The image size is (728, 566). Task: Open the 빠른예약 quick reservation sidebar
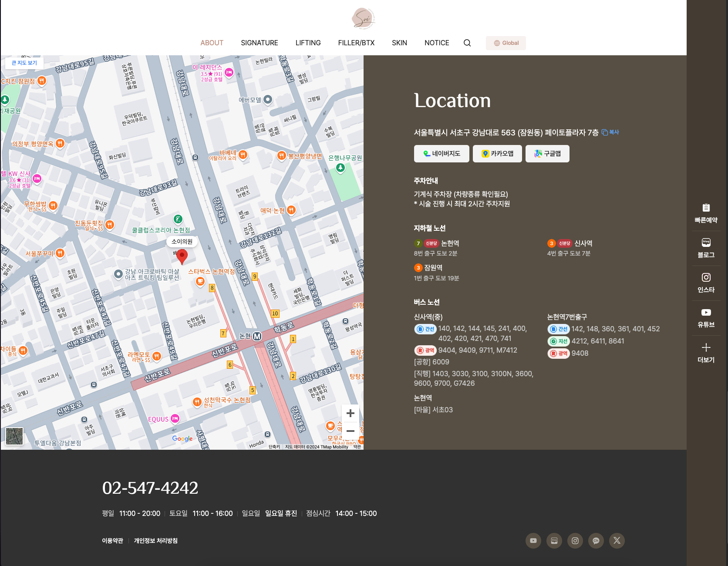click(x=706, y=213)
